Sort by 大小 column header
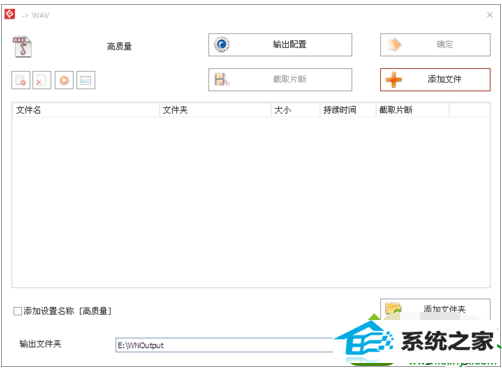This screenshot has width=502, height=368. tap(295, 110)
